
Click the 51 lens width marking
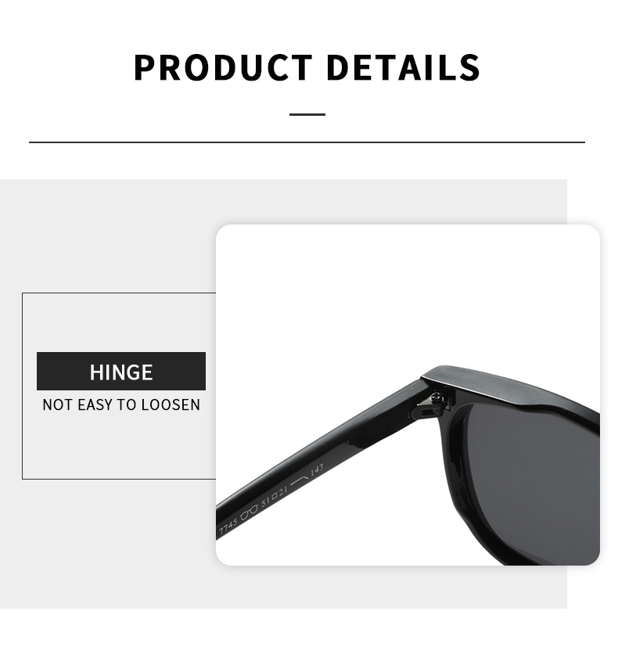point(266,502)
